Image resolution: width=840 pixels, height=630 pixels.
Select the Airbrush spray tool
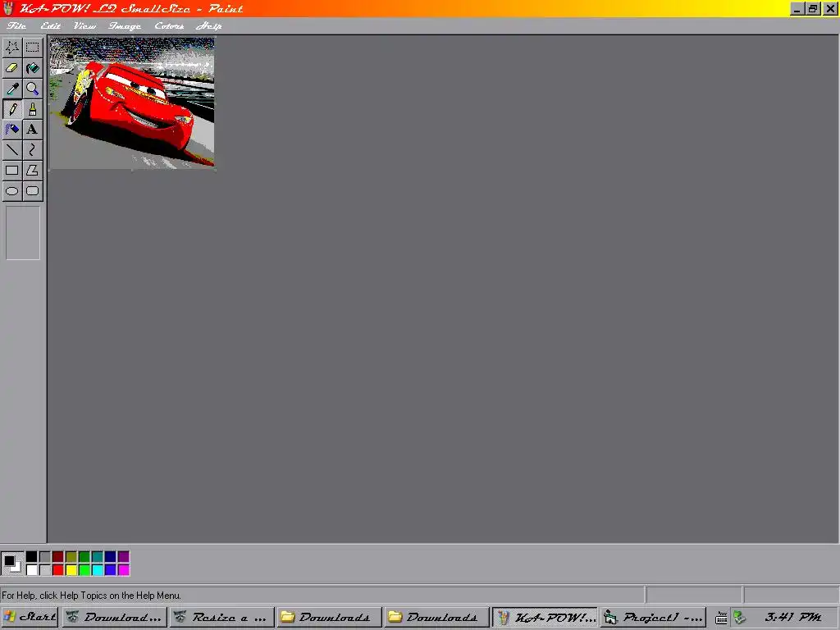coord(12,130)
